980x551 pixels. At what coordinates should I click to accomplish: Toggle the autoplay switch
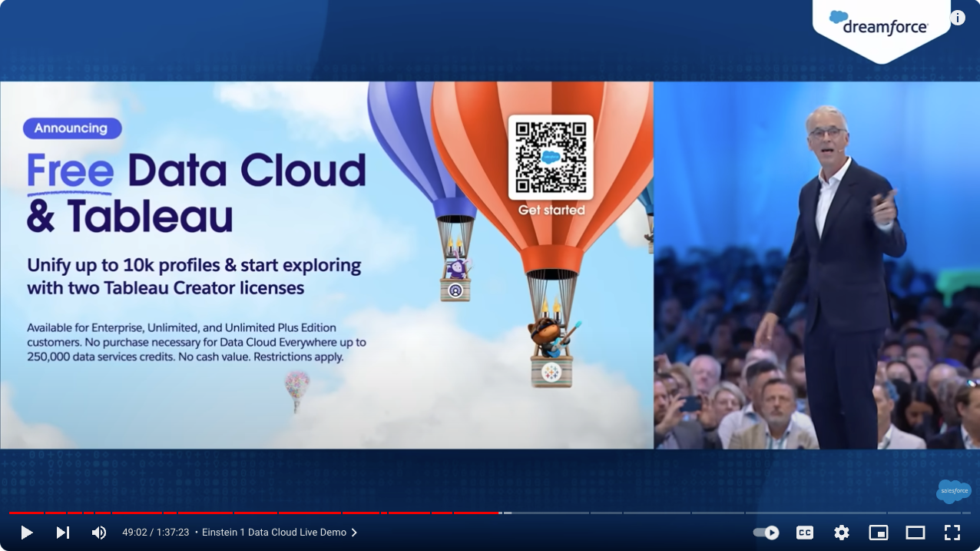766,533
